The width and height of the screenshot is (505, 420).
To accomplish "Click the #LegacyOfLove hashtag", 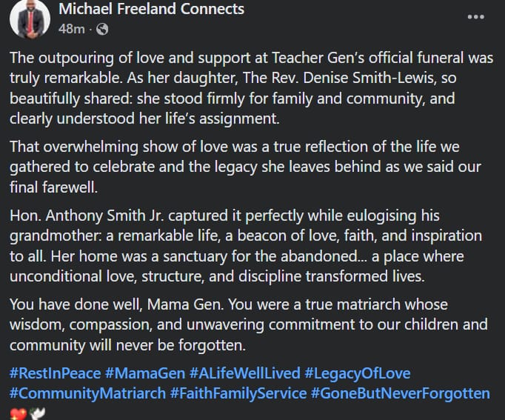I will tap(357, 373).
